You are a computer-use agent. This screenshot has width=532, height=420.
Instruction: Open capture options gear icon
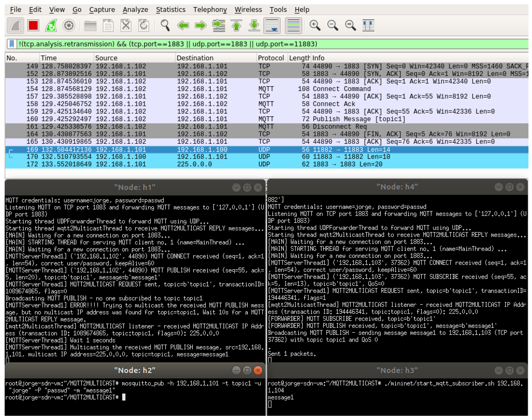[69, 25]
